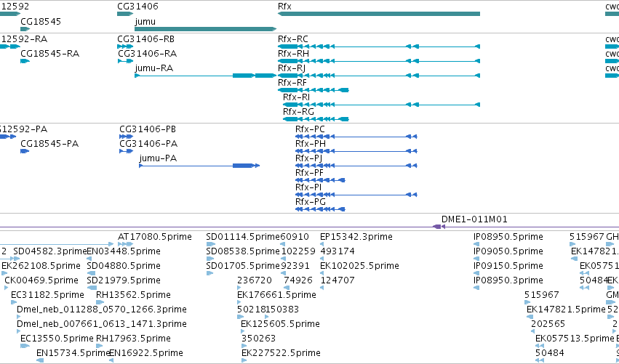
Task: Click the 350263 feature label
Action: coord(258,339)
